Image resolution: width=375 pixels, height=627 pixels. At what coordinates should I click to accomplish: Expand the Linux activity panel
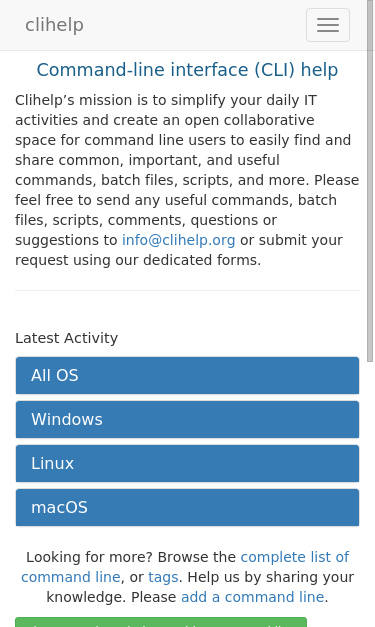point(187,463)
